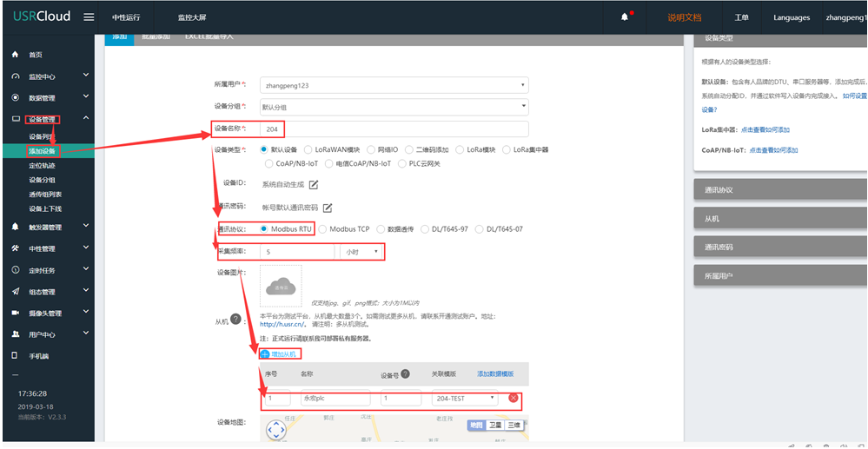
Task: Open the 所属用户 zhangpeng123 dropdown
Action: 394,85
